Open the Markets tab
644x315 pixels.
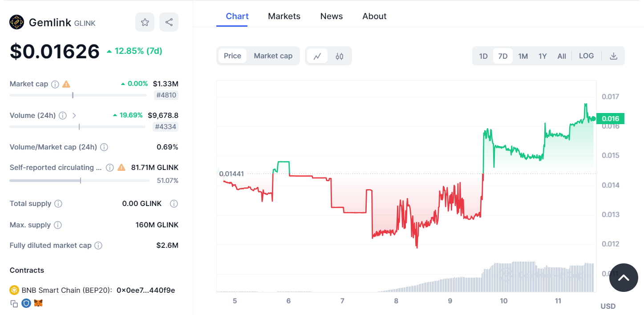tap(284, 16)
